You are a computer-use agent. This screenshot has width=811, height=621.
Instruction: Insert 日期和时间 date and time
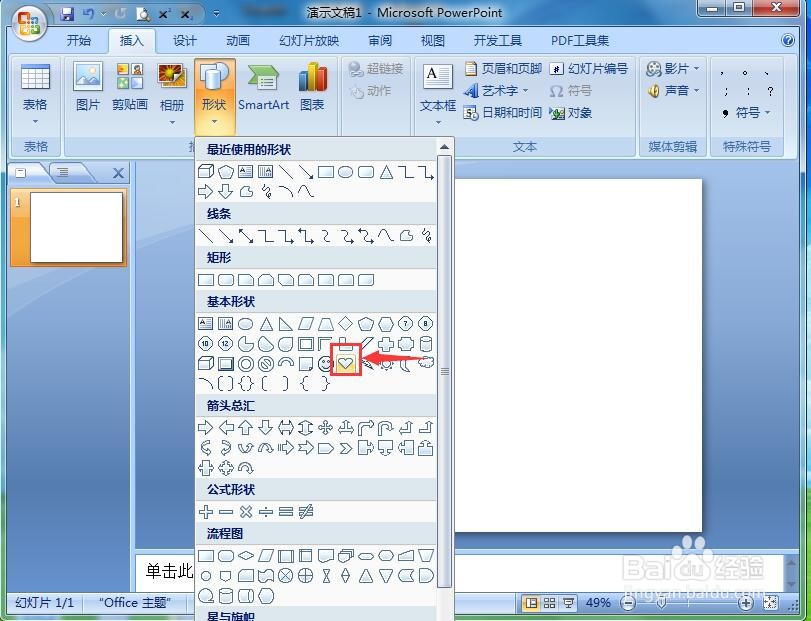coord(503,112)
